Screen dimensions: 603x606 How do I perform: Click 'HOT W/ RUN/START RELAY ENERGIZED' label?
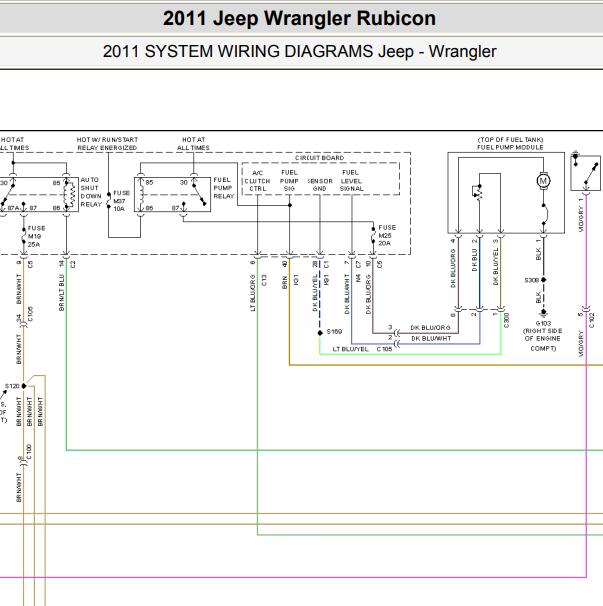pos(107,143)
